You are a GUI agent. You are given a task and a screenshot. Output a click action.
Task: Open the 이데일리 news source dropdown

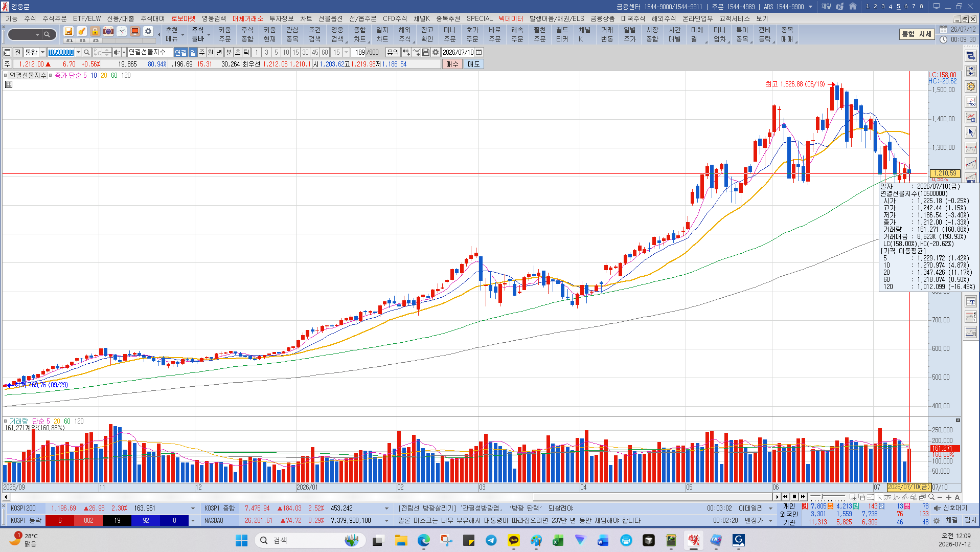click(x=771, y=509)
